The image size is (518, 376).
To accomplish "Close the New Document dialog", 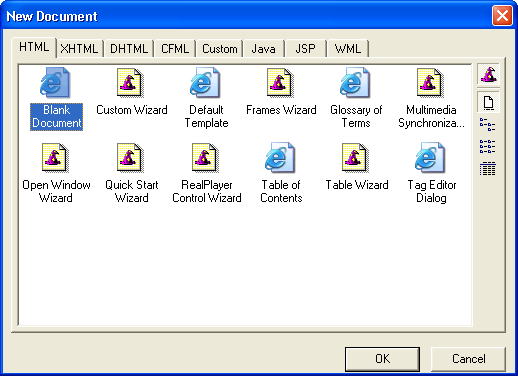I will [502, 16].
